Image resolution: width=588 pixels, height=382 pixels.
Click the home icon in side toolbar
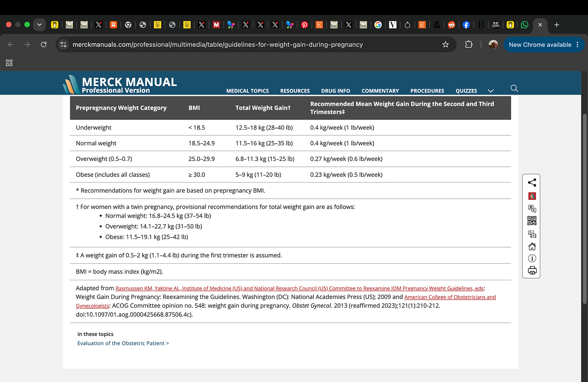point(532,246)
